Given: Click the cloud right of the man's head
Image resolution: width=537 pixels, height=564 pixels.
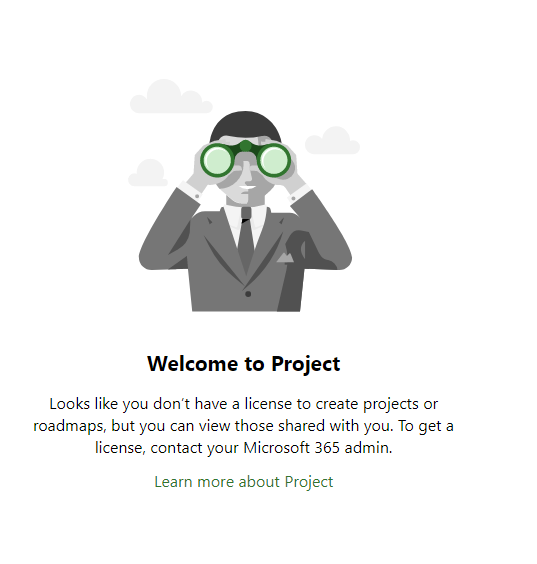Looking at the screenshot, I should coord(332,140).
